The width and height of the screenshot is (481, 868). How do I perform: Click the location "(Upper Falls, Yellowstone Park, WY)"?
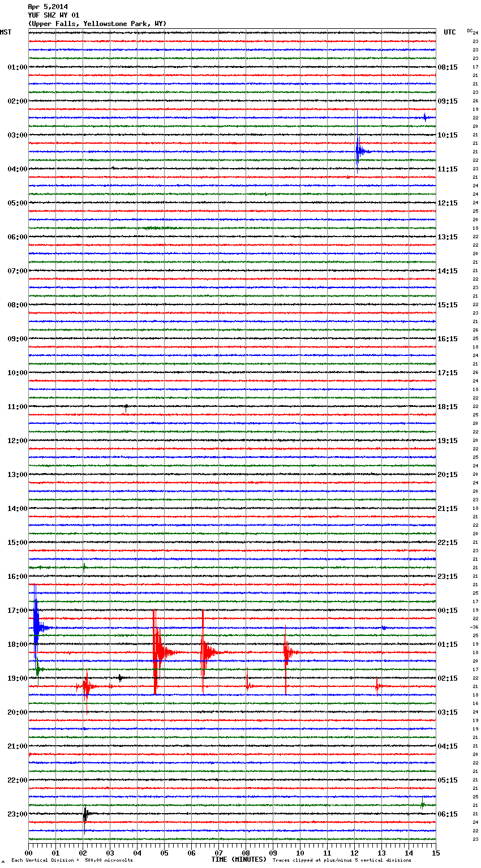point(97,24)
